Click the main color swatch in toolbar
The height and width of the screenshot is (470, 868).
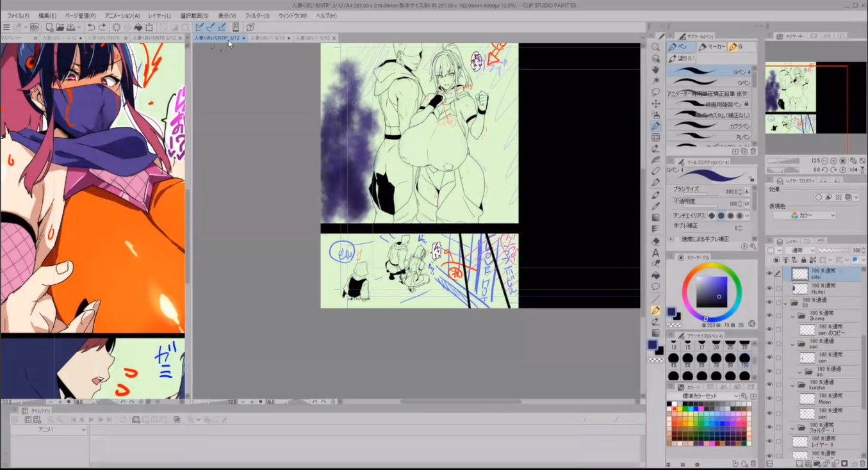(652, 344)
